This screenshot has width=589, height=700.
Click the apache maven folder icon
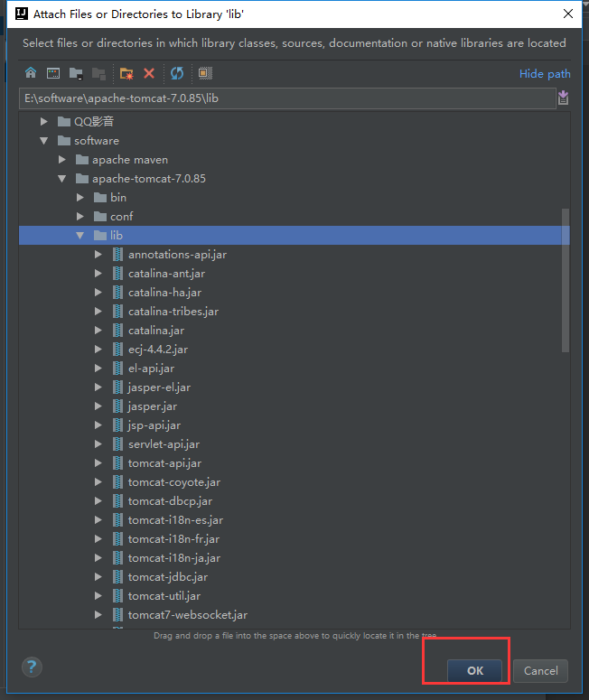point(82,160)
